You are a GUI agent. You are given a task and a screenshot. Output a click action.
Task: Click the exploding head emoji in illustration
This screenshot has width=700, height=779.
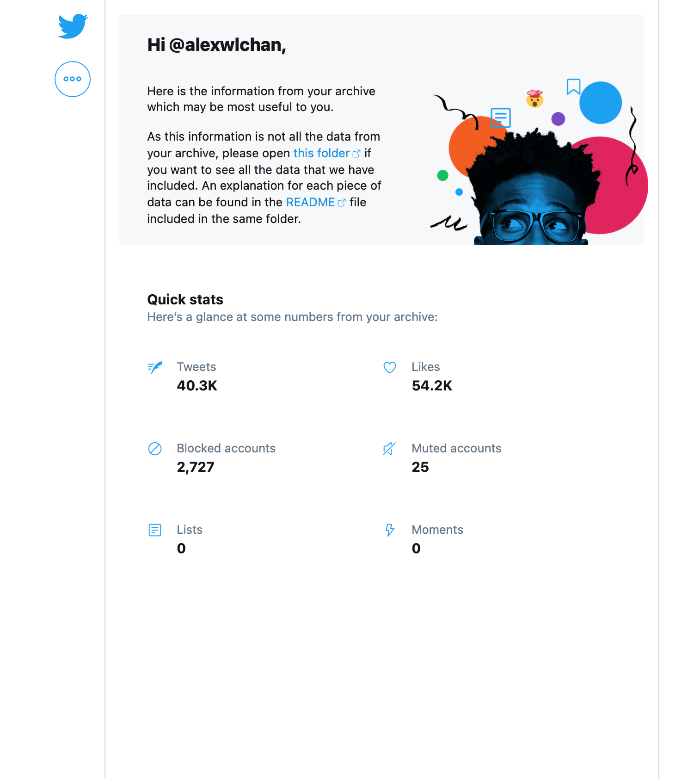pyautogui.click(x=534, y=99)
